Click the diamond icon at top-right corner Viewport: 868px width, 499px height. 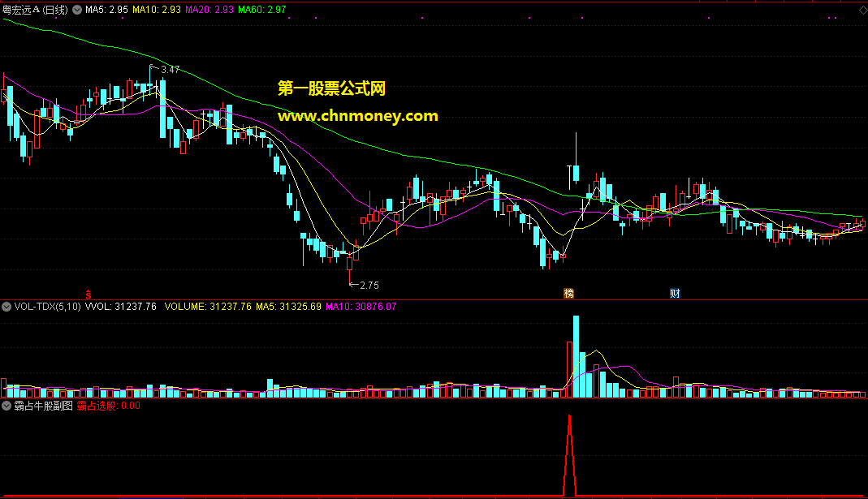point(863,10)
